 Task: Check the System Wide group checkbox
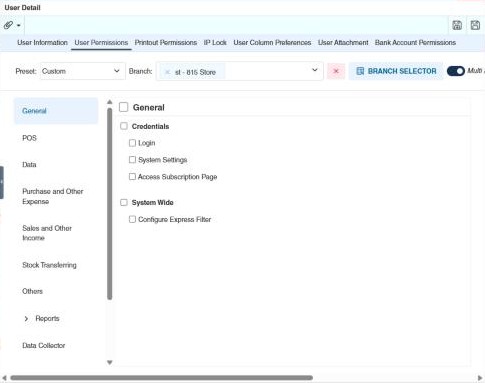(124, 202)
